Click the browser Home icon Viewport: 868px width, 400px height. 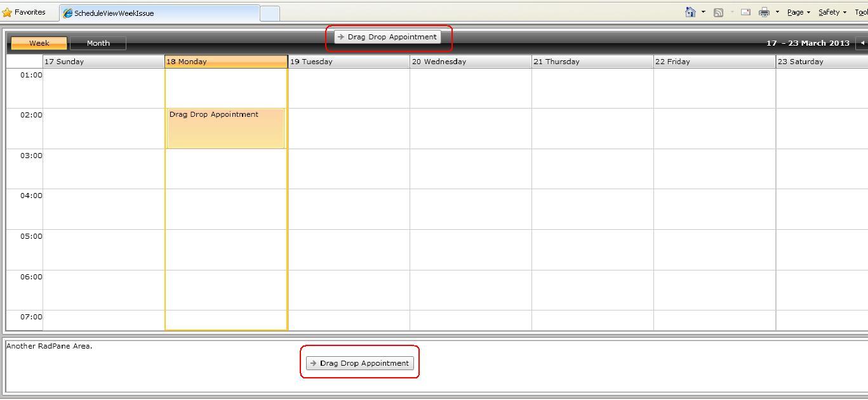[690, 12]
